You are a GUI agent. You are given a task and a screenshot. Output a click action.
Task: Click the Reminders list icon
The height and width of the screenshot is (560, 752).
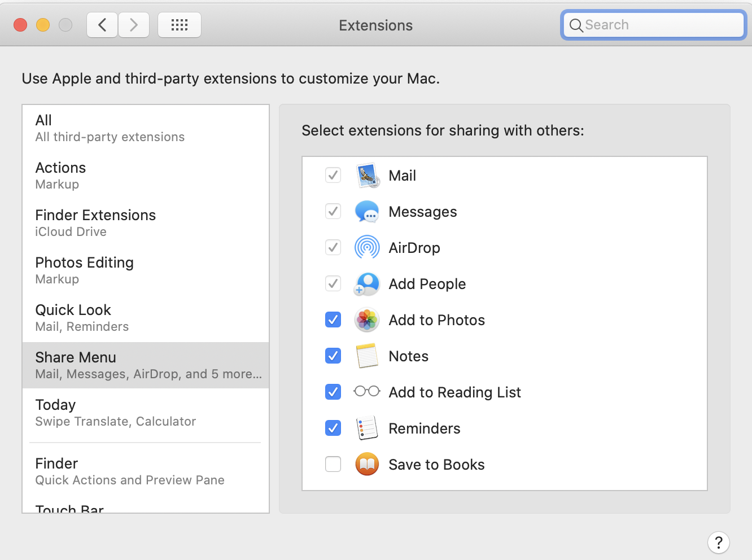[367, 428]
